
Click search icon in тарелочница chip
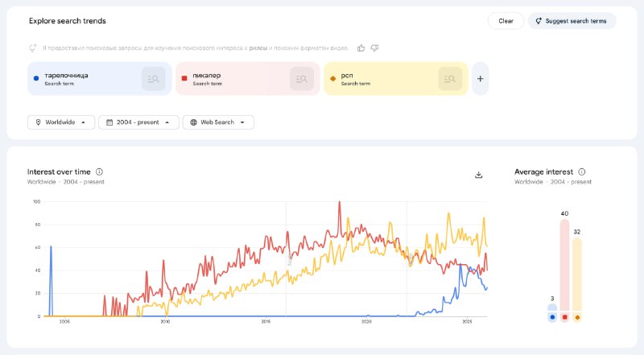[153, 78]
